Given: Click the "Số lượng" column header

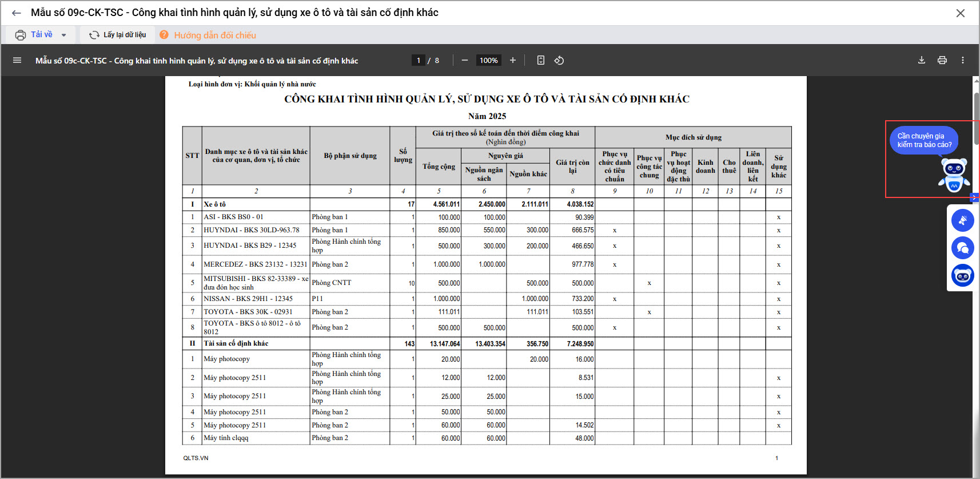Looking at the screenshot, I should 403,156.
